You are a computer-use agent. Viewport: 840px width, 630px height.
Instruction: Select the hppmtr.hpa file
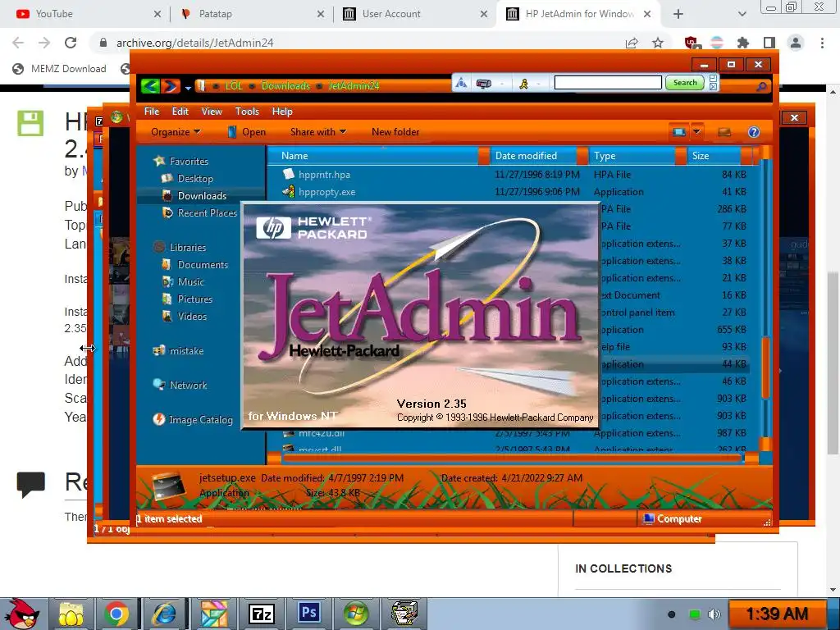tap(324, 175)
